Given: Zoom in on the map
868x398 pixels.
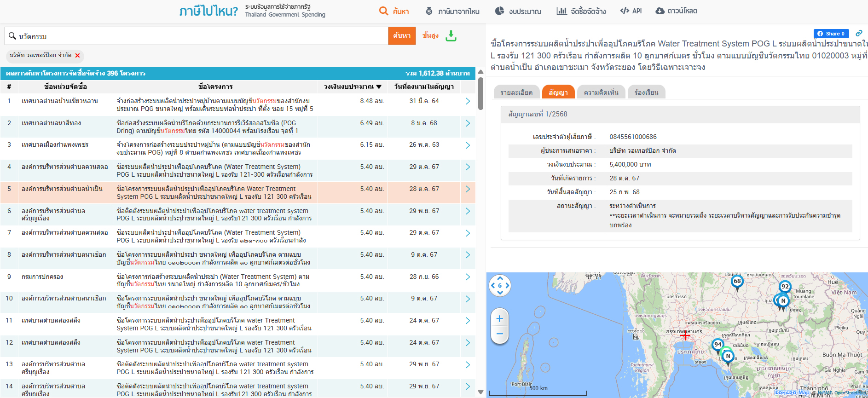Looking at the screenshot, I should 499,318.
